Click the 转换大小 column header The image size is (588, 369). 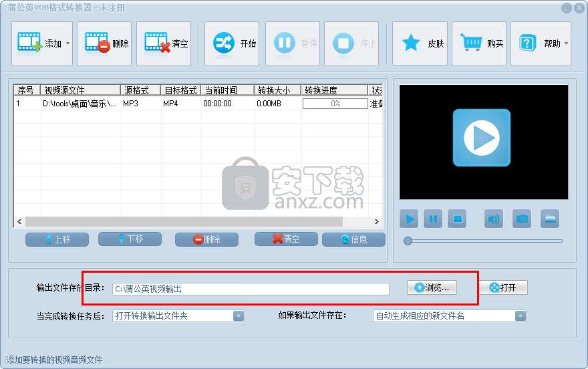click(x=277, y=90)
